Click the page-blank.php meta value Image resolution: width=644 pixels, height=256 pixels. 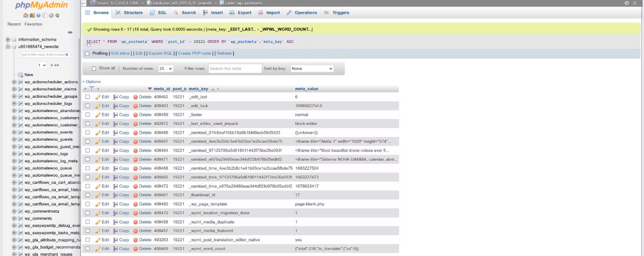tap(310, 204)
